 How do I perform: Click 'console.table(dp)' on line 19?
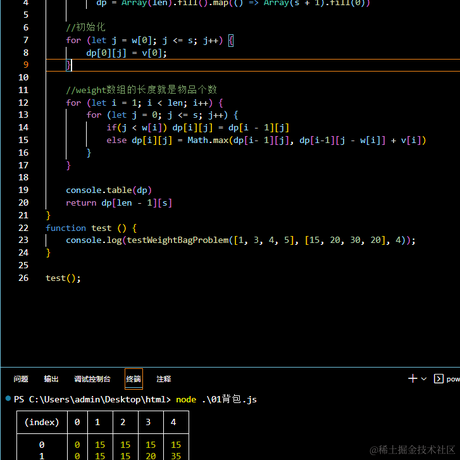(109, 190)
